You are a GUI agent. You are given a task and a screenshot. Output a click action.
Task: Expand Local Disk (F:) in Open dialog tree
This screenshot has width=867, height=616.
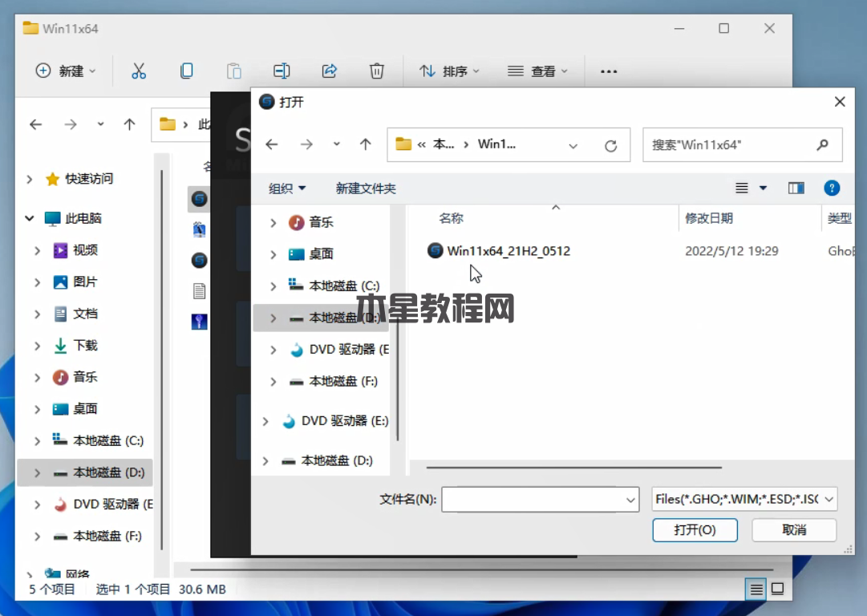(273, 382)
